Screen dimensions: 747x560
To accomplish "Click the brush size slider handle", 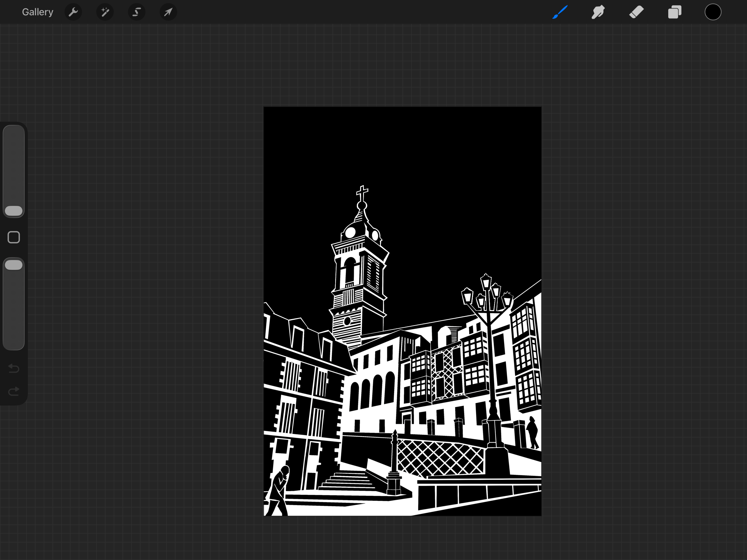I will tap(14, 211).
